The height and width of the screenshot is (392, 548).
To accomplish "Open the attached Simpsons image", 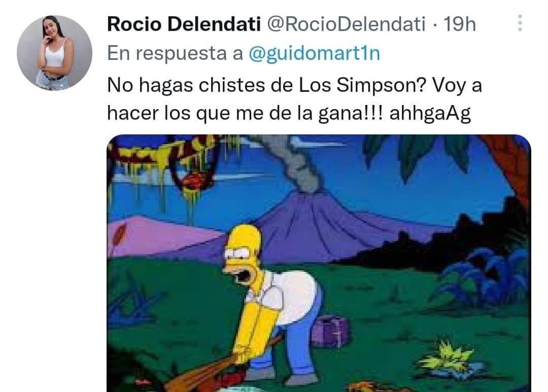I will click(319, 263).
